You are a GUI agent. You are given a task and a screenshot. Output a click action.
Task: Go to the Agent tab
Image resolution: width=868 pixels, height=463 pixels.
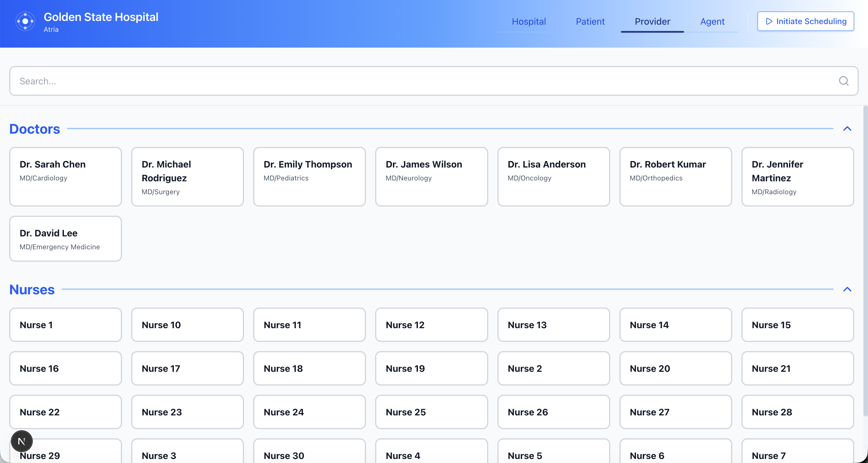(x=712, y=22)
